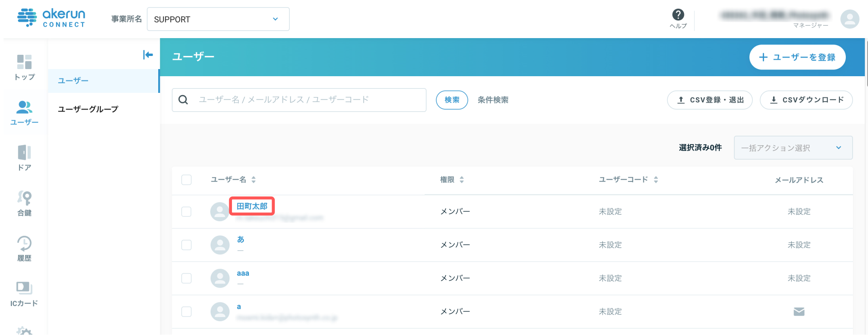Screen dimensions: 868x335
Task: Click the mail icon in row a
Action: coord(799,312)
